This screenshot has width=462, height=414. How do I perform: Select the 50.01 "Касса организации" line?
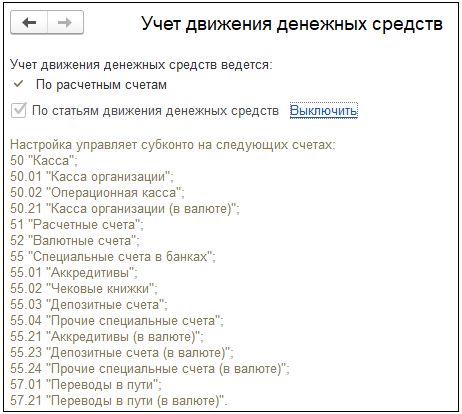92,177
